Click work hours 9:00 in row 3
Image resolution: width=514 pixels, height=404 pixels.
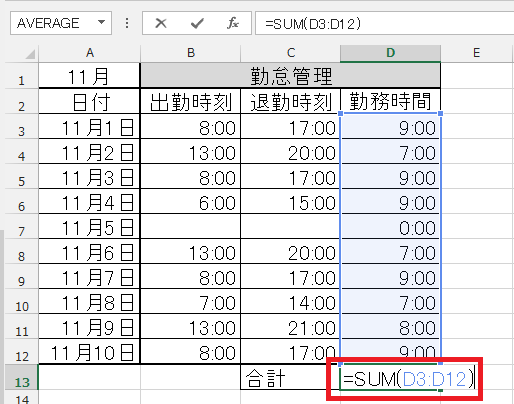(390, 127)
